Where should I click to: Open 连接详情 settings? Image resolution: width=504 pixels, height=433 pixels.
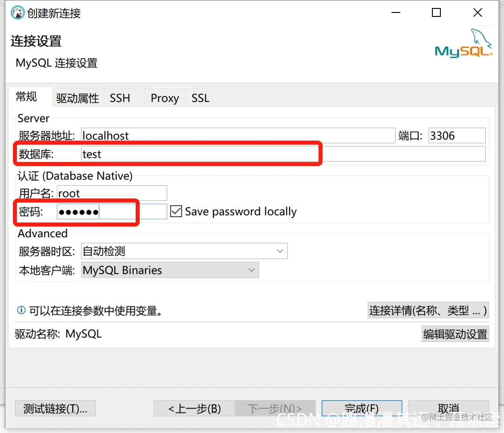[427, 311]
